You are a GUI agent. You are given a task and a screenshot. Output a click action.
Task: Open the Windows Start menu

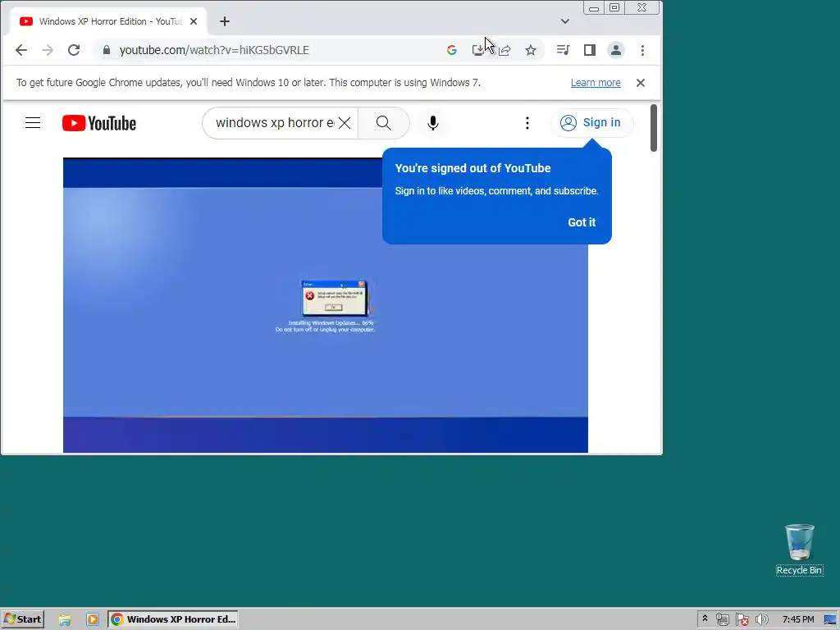pos(23,619)
